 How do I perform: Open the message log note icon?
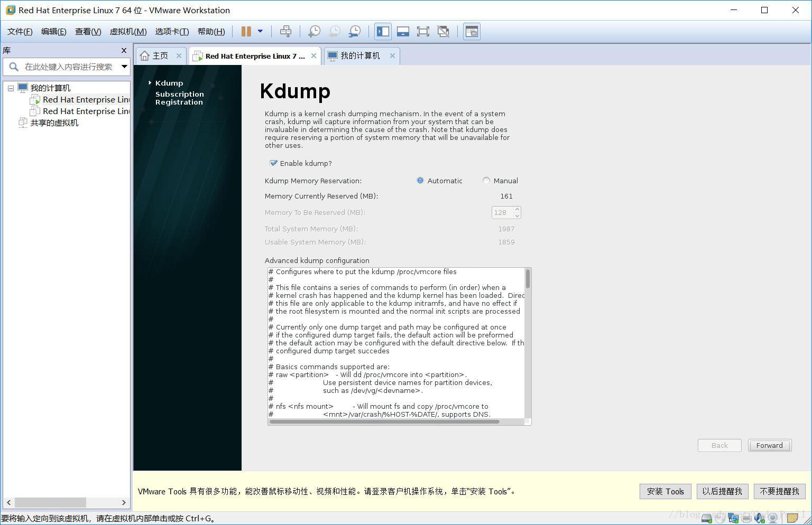[792, 519]
